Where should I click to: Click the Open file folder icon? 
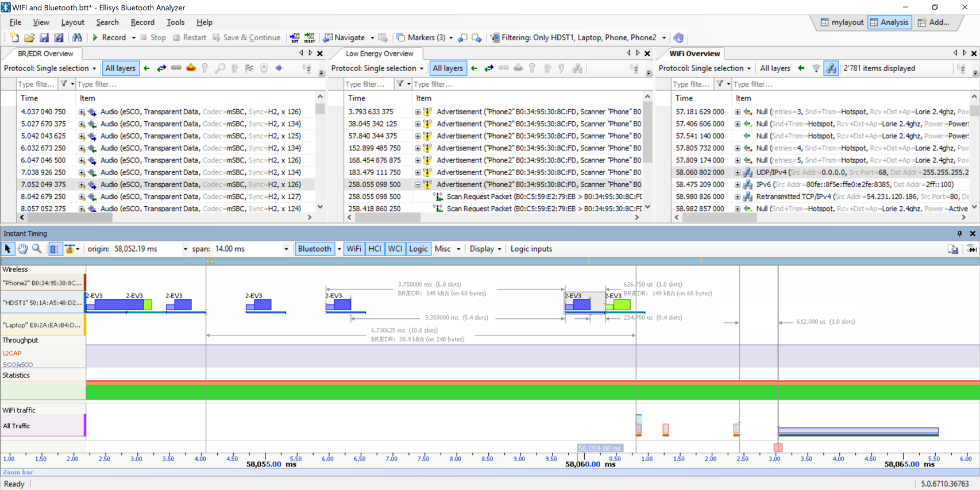(x=29, y=38)
